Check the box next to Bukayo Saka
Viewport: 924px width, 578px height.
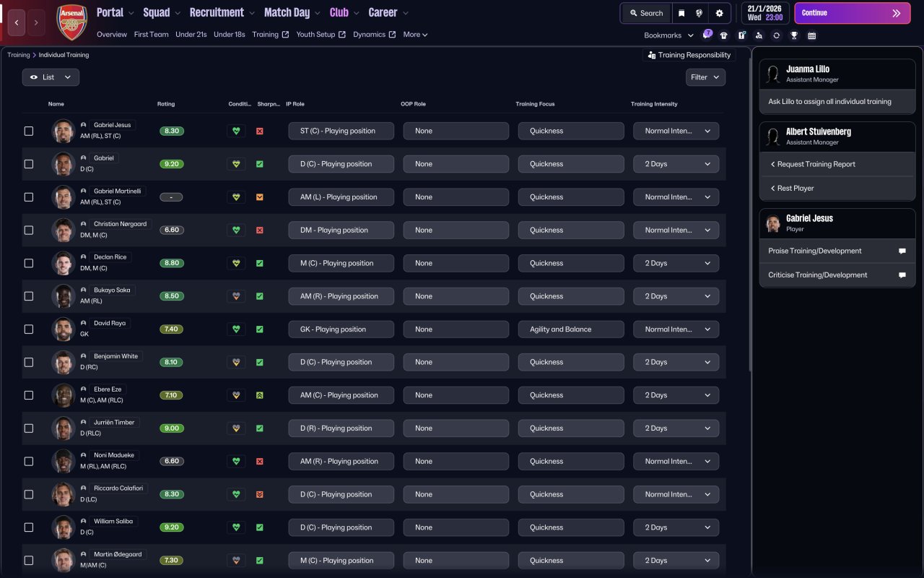(29, 296)
